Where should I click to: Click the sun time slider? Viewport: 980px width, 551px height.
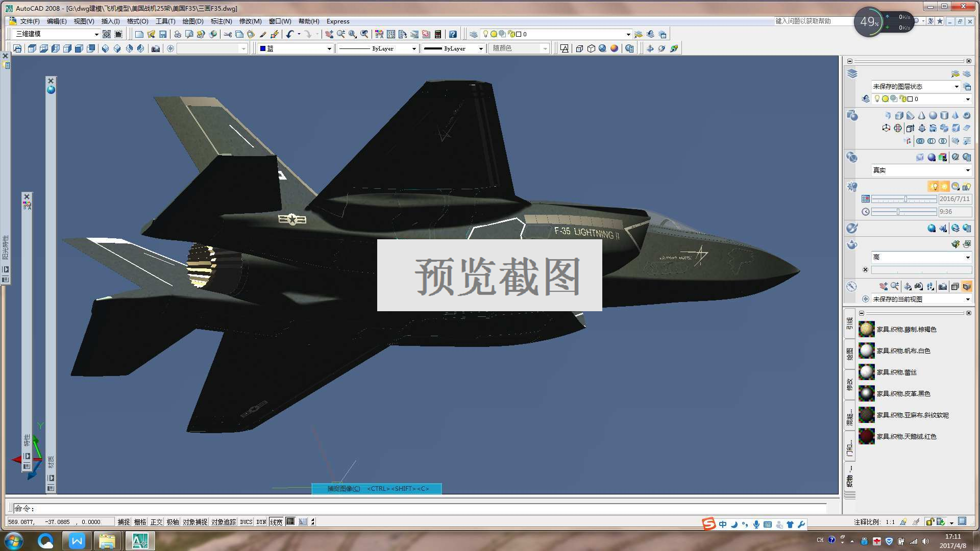(x=904, y=212)
